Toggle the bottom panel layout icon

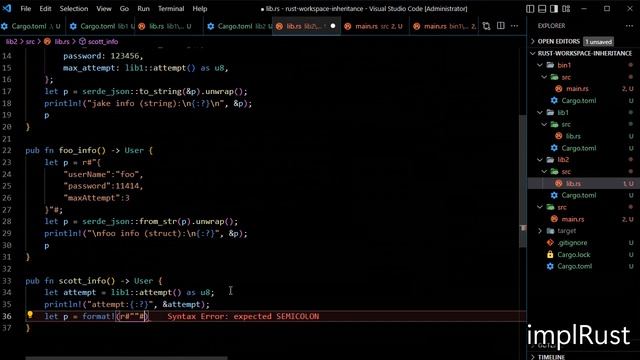click(x=542, y=9)
